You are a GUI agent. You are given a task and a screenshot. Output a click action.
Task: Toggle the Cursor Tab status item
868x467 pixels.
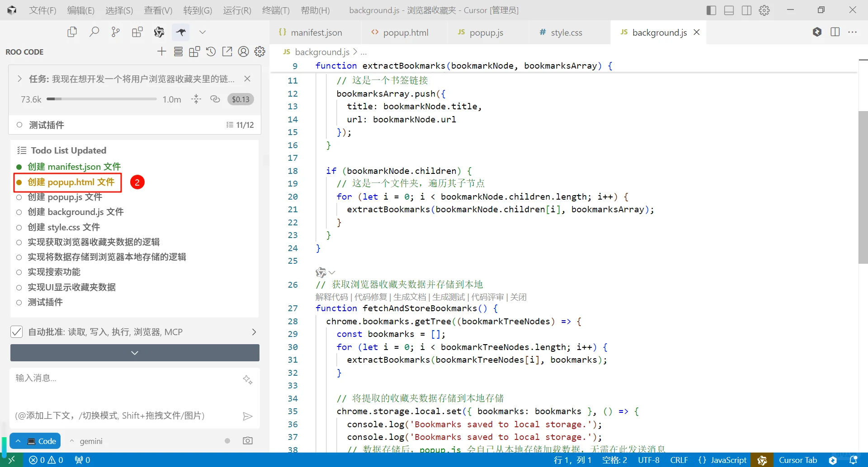click(x=798, y=460)
